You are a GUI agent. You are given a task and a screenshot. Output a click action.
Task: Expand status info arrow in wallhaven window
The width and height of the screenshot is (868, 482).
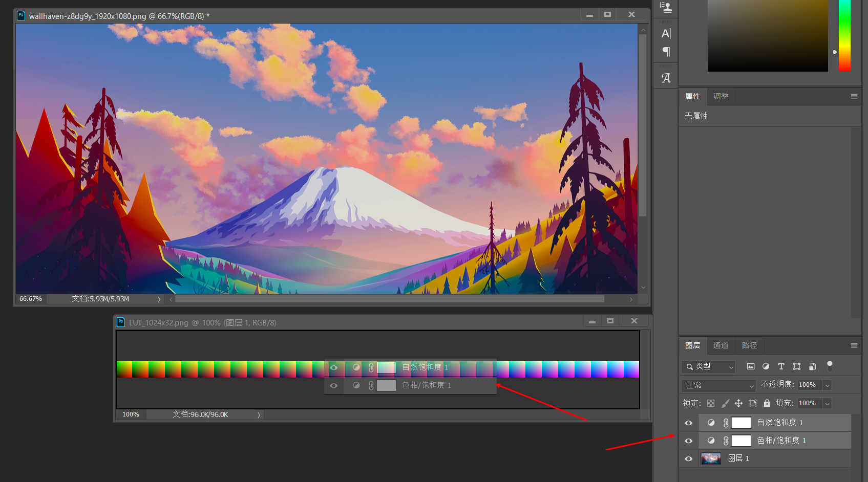tap(159, 299)
